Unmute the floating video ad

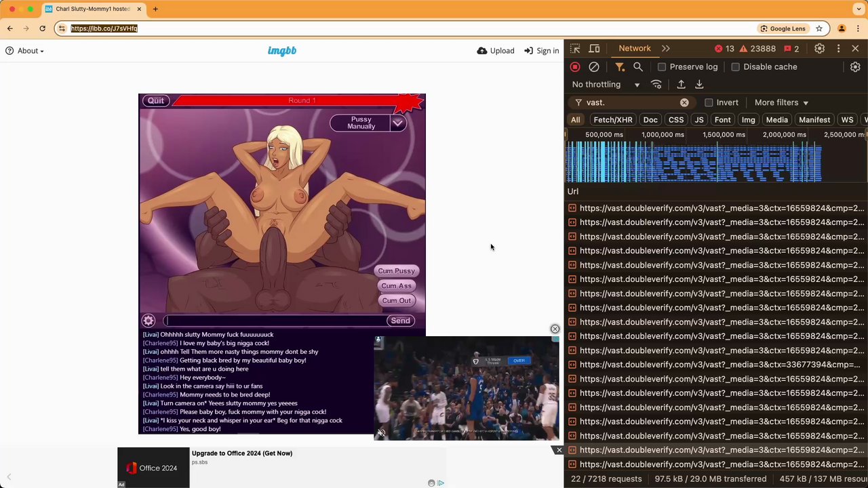click(381, 433)
